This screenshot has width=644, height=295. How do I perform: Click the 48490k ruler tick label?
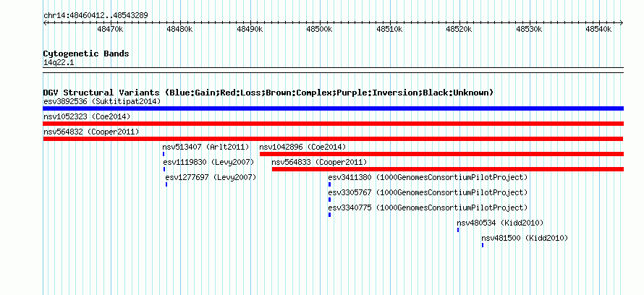point(250,30)
